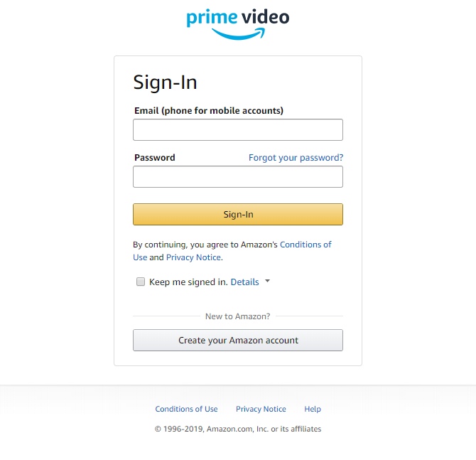Focus the Email or phone input field

238,129
